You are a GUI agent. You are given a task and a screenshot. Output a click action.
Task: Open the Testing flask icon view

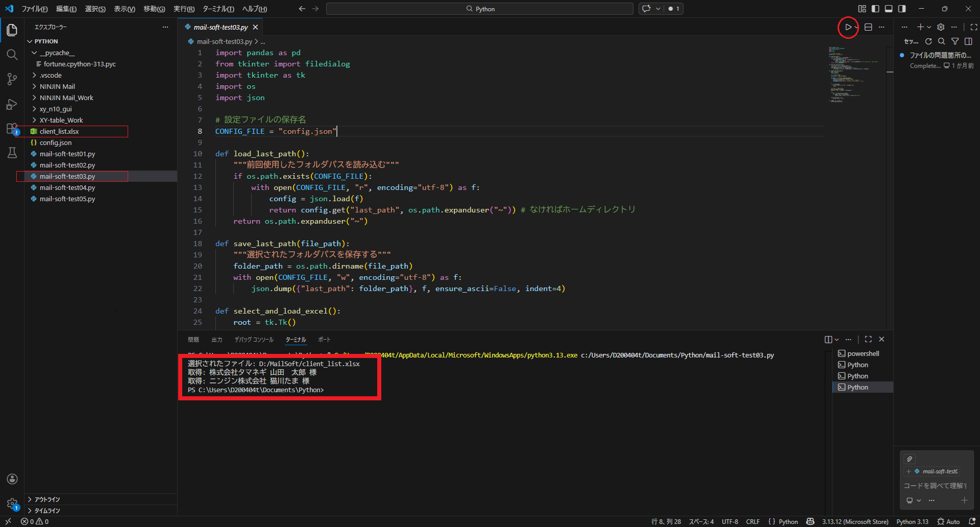click(x=12, y=153)
